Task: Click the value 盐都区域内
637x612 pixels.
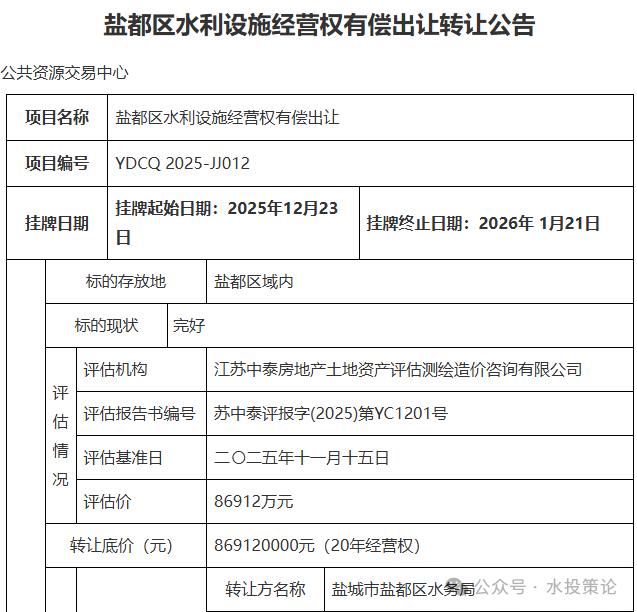Action: (x=254, y=282)
